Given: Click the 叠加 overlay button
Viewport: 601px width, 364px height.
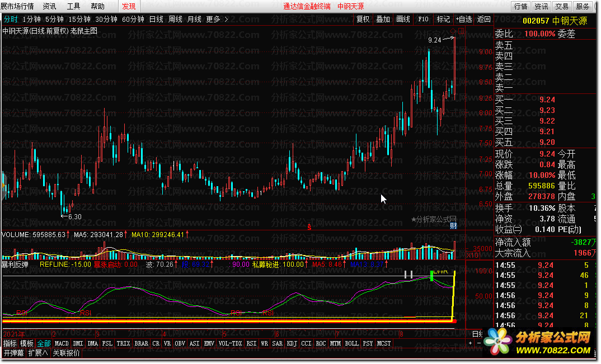Looking at the screenshot, I should point(383,19).
